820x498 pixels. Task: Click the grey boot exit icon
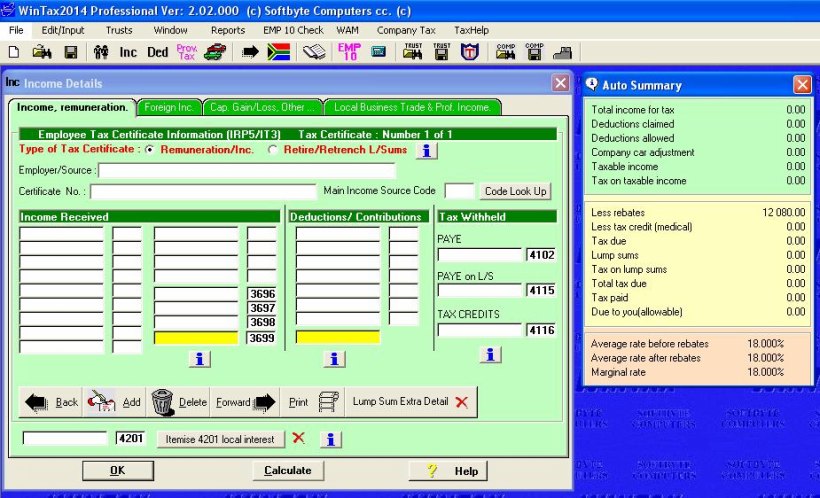click(563, 52)
